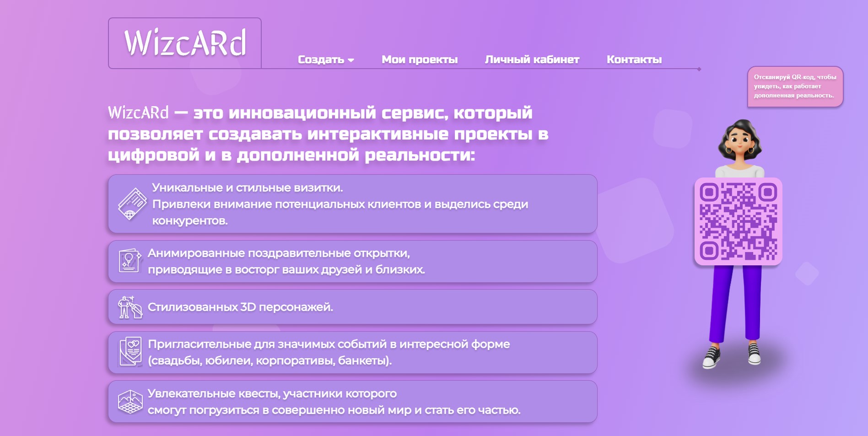Click the business card icon
This screenshot has height=436, width=868.
pyautogui.click(x=132, y=204)
